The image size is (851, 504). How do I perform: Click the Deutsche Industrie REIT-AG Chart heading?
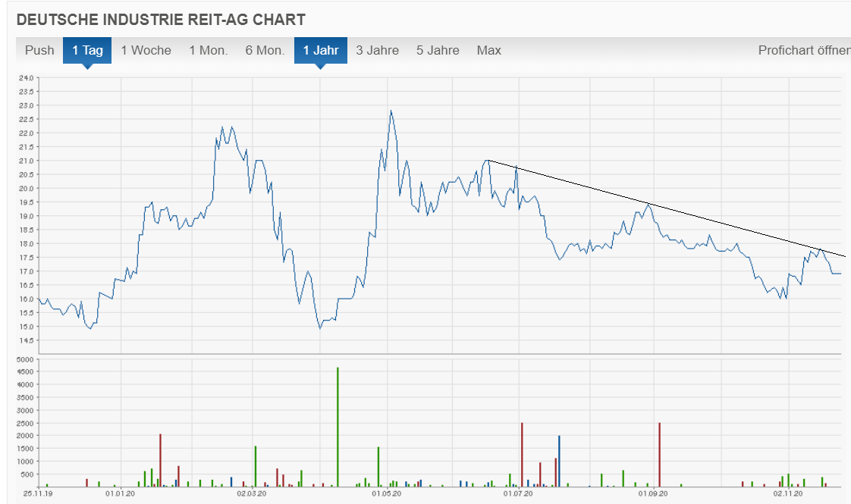(161, 19)
